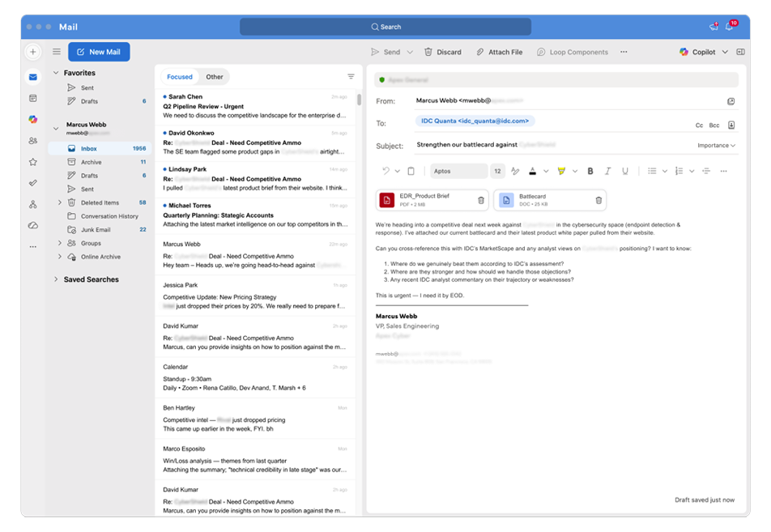This screenshot has height=532, width=771.
Task: Click the Attach File paperclip button
Action: [x=499, y=52]
